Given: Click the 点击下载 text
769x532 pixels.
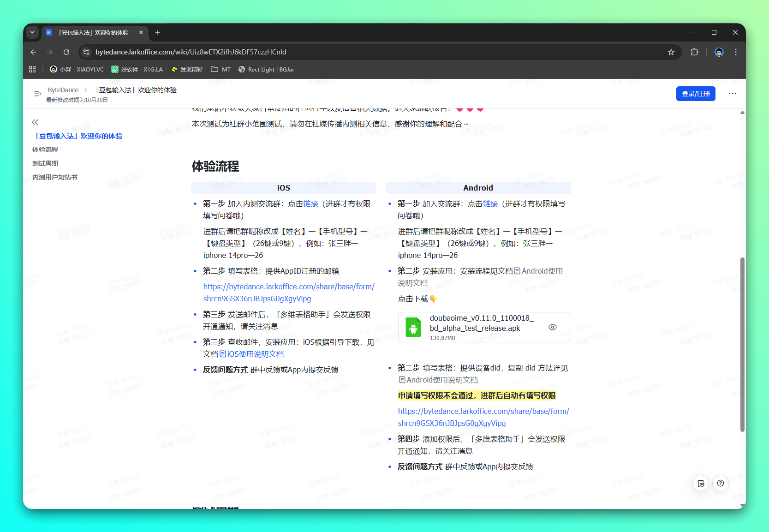Looking at the screenshot, I should click(x=413, y=299).
